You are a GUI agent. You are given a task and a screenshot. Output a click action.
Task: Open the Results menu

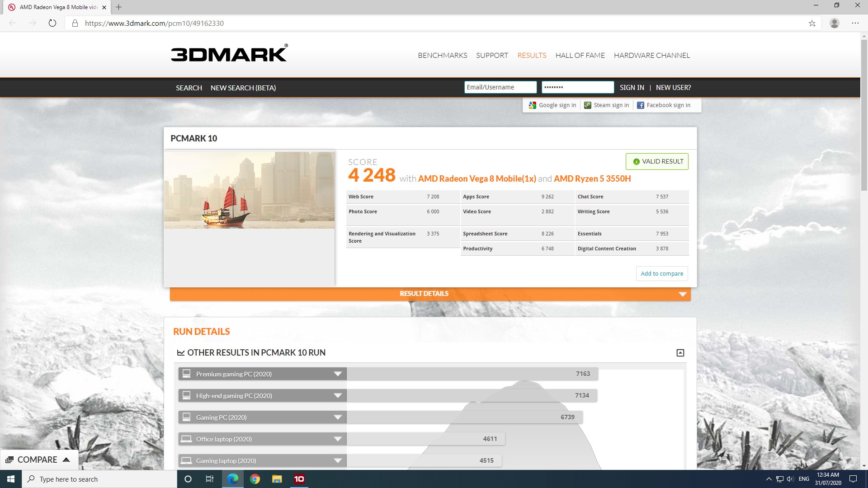click(532, 55)
